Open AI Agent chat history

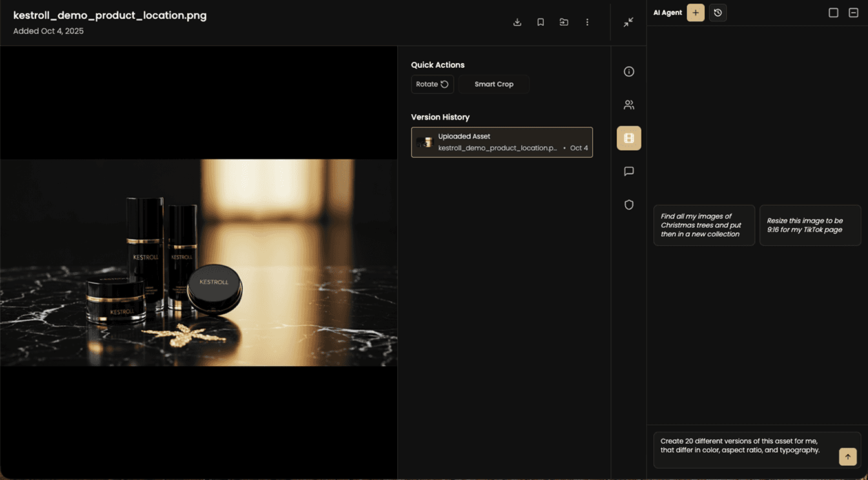click(x=718, y=12)
